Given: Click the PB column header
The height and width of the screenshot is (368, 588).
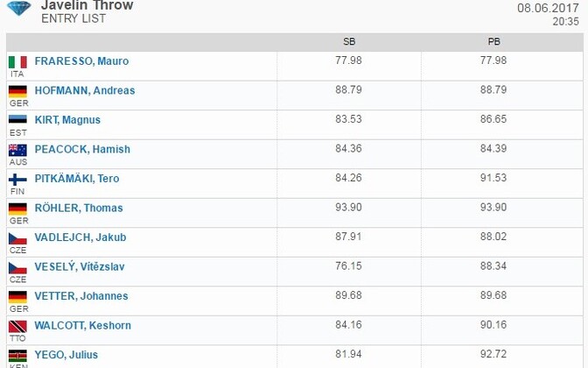Looking at the screenshot, I should pos(493,42).
